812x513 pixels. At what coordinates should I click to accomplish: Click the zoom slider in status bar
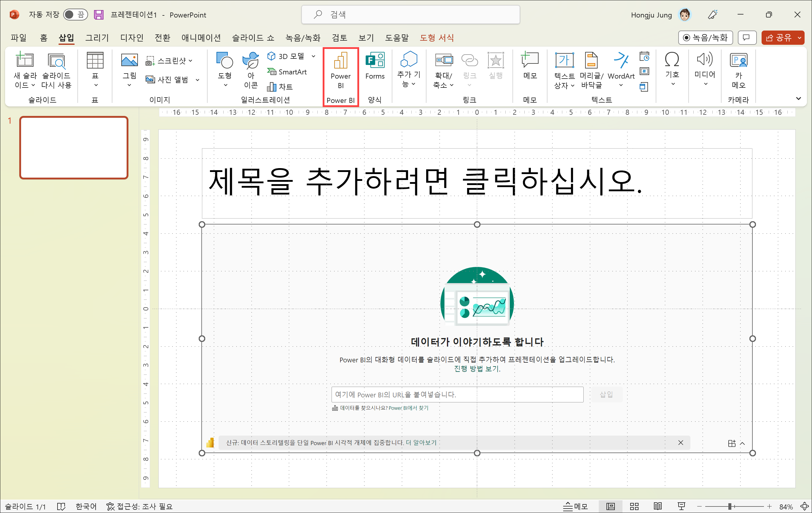click(730, 506)
